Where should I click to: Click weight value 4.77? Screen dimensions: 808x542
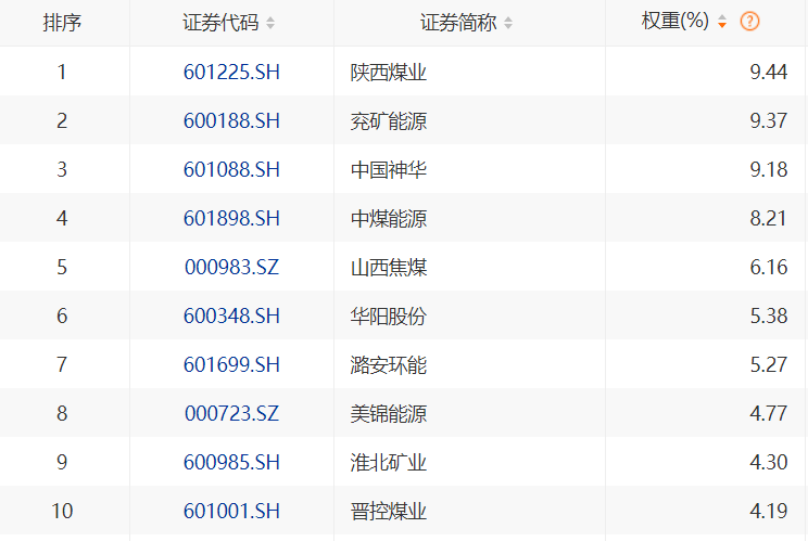pos(768,413)
